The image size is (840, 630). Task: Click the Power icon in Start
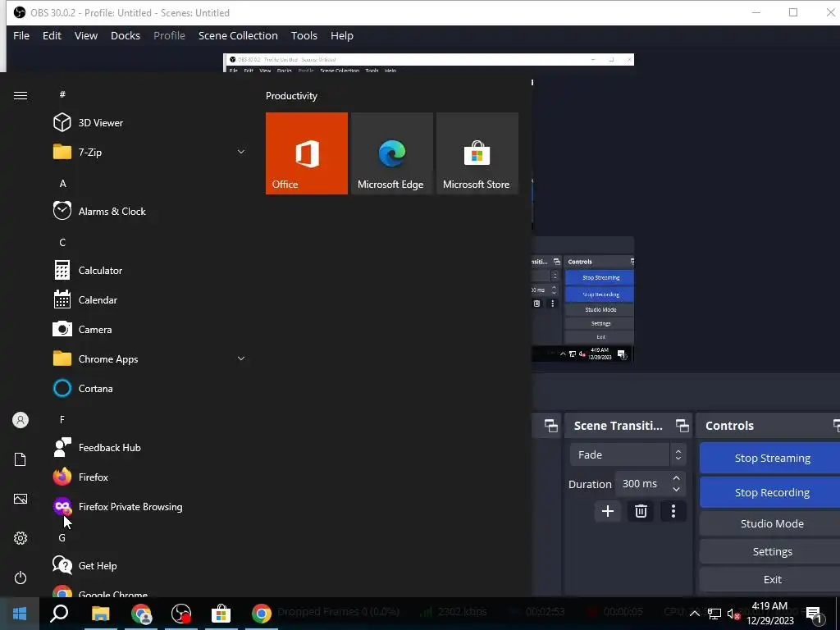tap(21, 577)
